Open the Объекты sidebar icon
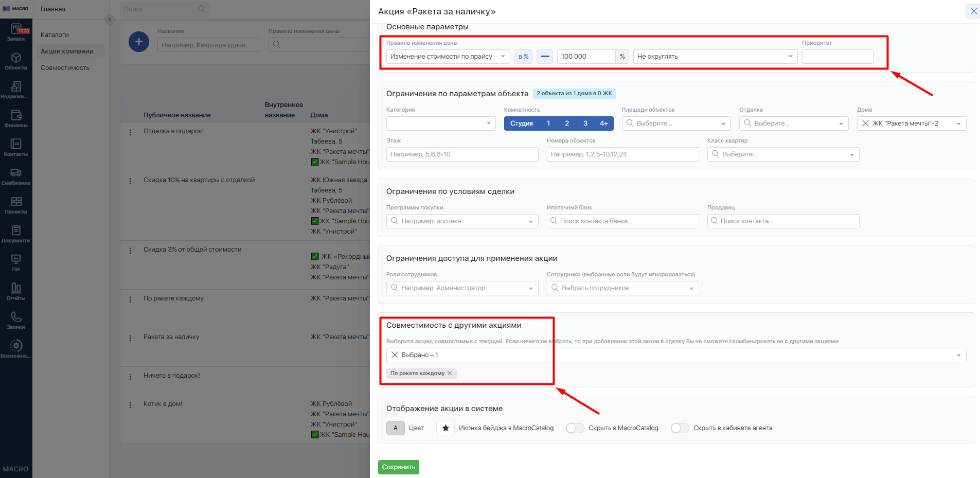Screen dimensions: 980x478 (16, 61)
